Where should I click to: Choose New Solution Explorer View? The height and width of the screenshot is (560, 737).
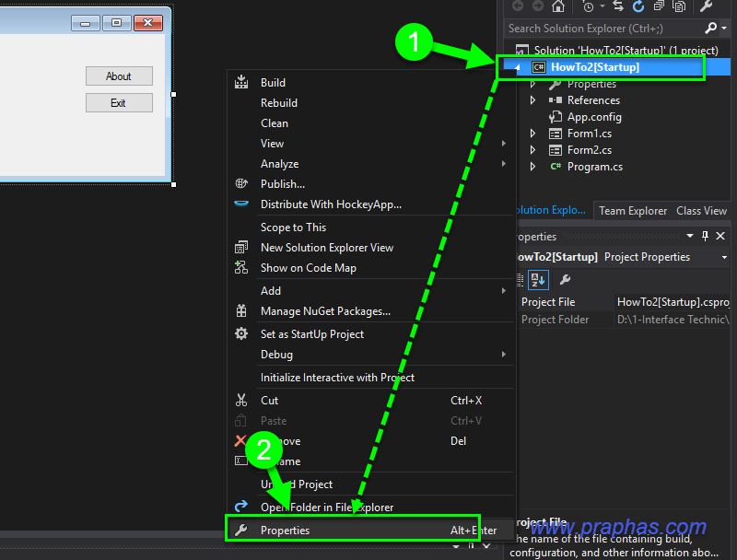tap(371, 248)
